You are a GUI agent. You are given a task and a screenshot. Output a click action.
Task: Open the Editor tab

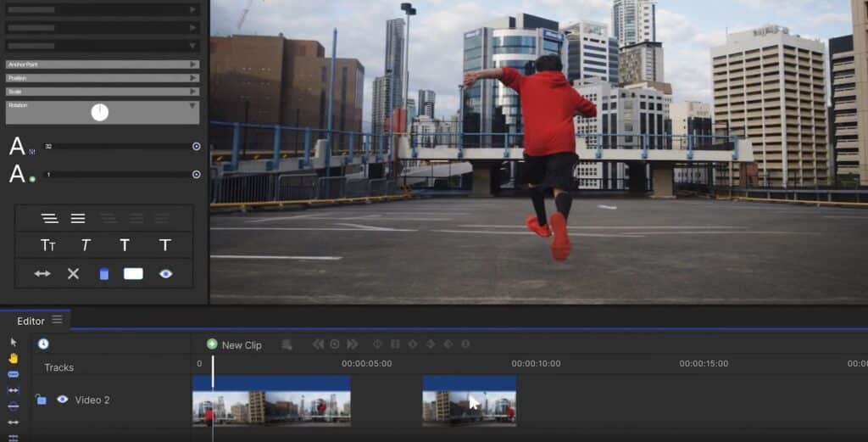pos(31,321)
